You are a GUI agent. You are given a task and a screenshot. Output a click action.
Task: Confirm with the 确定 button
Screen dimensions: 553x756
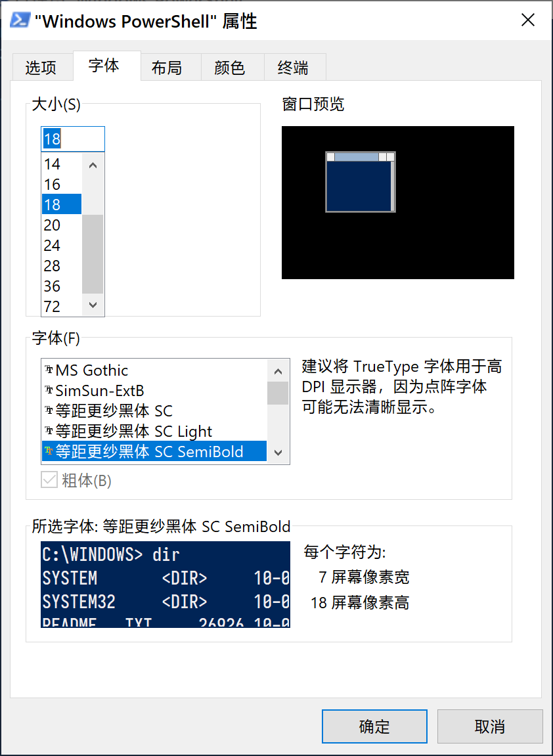tap(374, 726)
